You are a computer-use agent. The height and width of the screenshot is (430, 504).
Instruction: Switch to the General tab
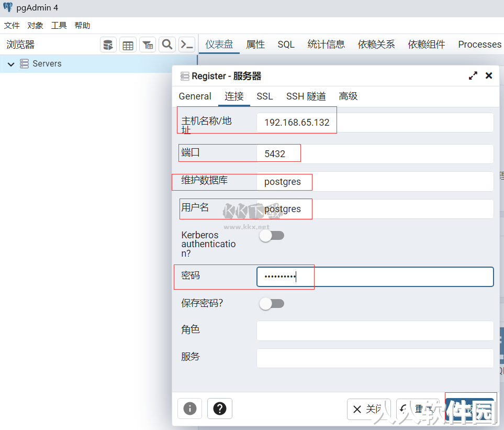coord(195,96)
